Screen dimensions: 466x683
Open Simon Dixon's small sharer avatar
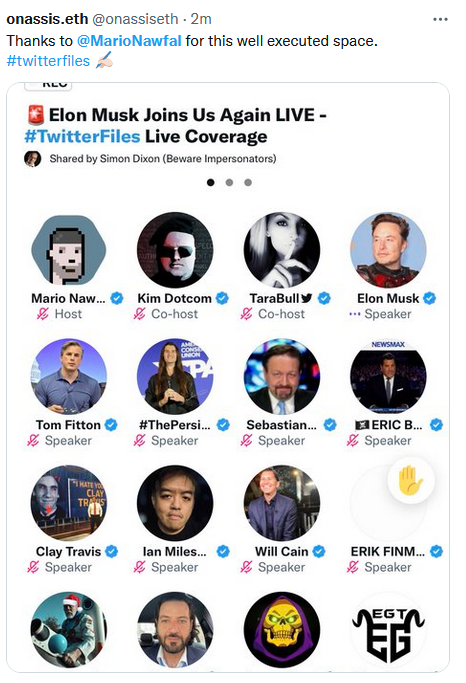33,159
